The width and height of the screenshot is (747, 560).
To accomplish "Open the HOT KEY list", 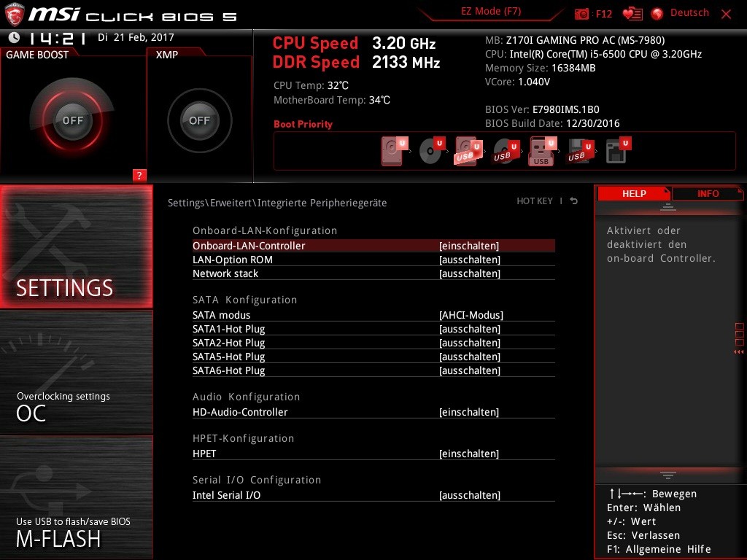I will 535,201.
